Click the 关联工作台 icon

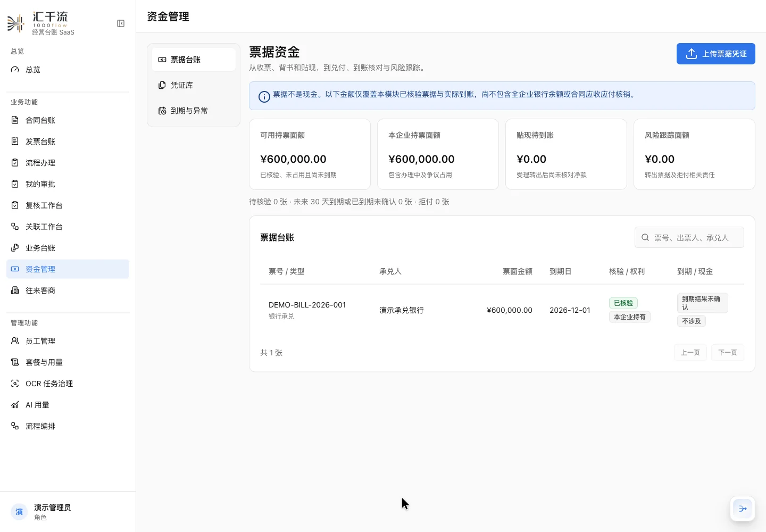pos(15,227)
